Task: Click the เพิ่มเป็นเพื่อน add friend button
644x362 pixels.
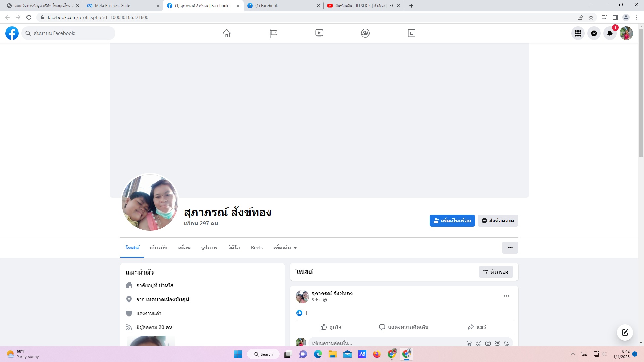Action: point(452,221)
